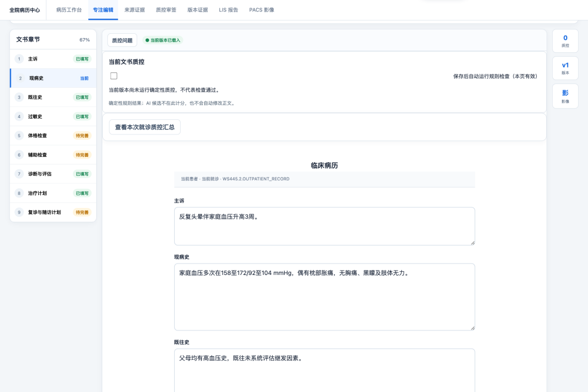Select chapter 2 现病史 in sidebar
588x392 pixels.
point(53,78)
